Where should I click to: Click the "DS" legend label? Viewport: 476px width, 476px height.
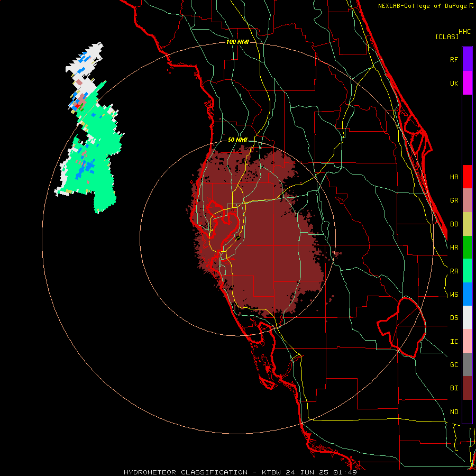coord(454,318)
